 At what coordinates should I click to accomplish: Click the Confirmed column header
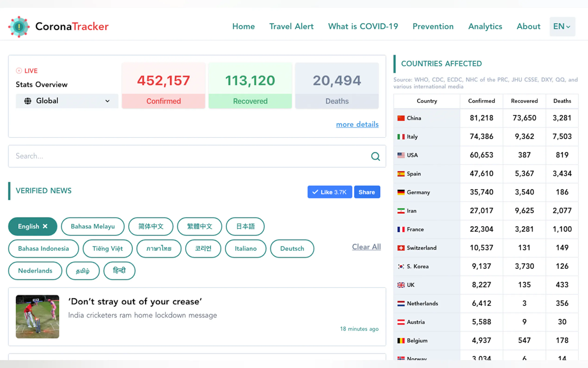(481, 101)
